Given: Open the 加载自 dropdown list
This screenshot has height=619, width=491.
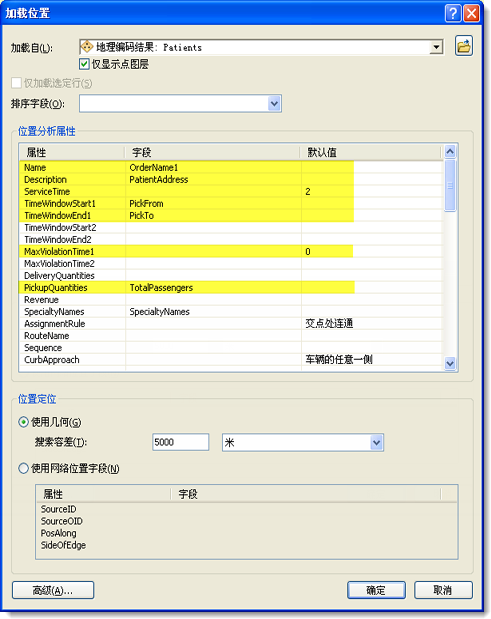Looking at the screenshot, I should [436, 47].
